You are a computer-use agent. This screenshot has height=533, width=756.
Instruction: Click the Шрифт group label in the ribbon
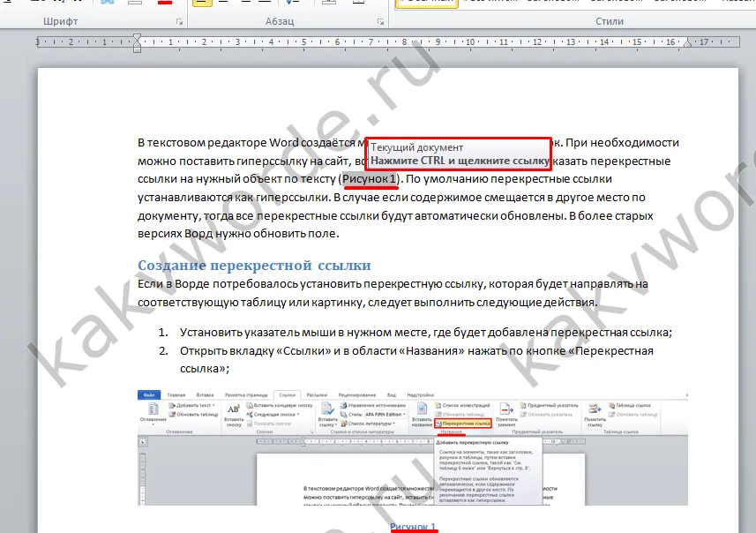[60, 22]
